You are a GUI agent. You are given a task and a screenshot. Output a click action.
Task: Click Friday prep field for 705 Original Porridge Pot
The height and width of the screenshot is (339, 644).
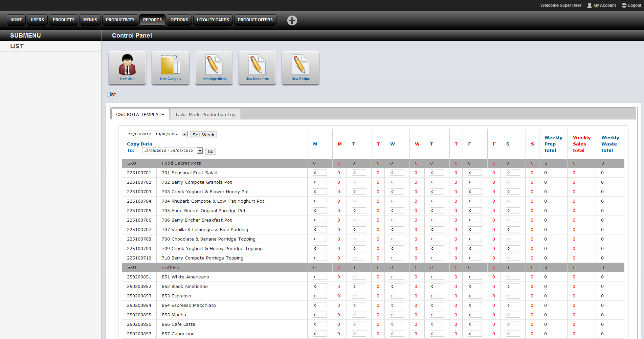pos(474,210)
